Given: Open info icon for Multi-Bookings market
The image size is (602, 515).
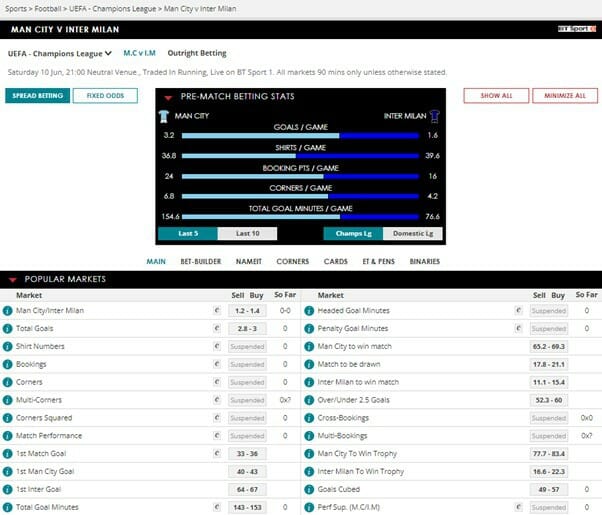Looking at the screenshot, I should click(x=309, y=436).
